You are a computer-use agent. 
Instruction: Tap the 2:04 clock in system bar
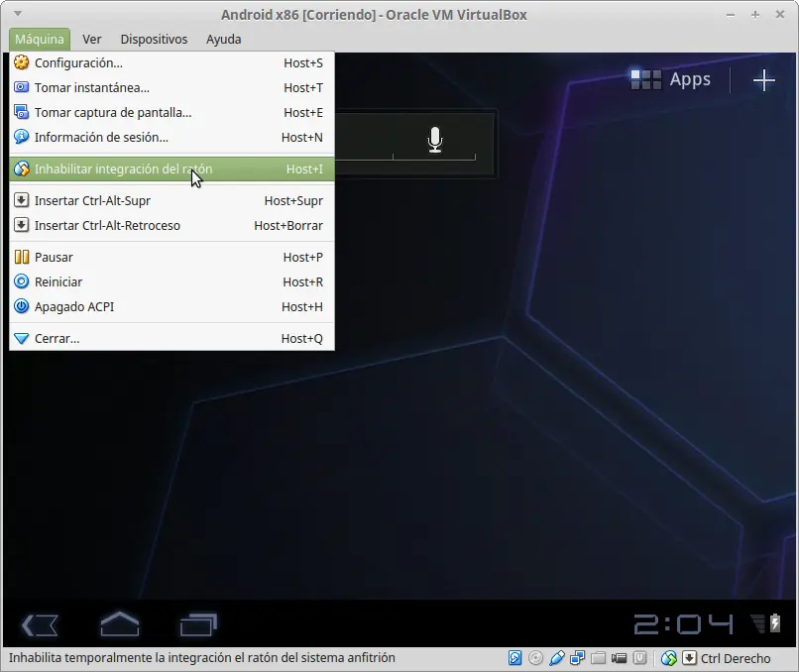point(683,624)
